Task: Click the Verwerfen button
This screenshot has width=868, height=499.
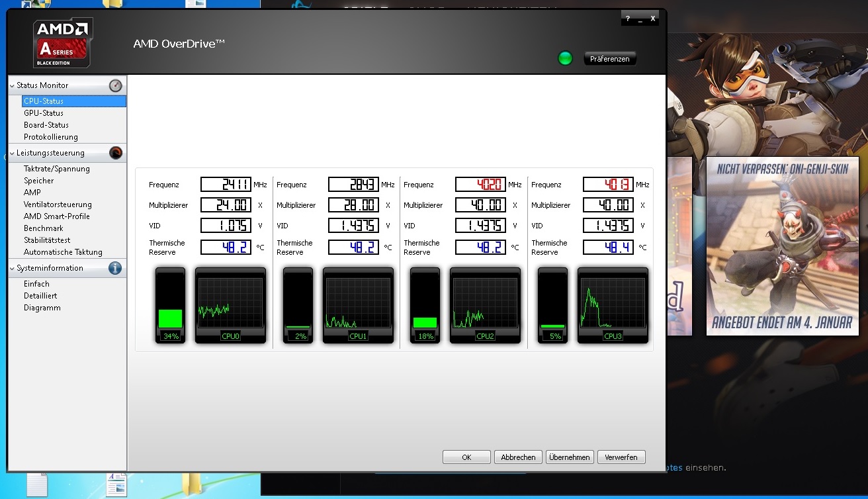Action: pos(621,457)
